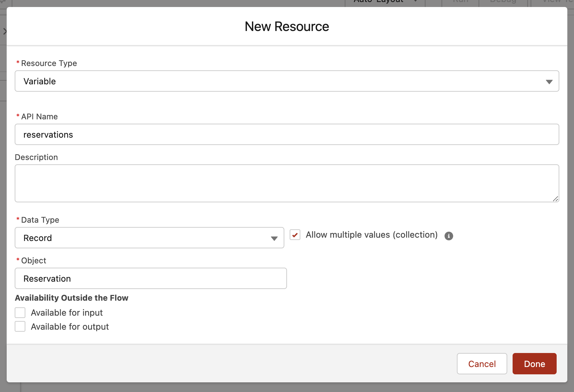Click the Data Type dropdown arrow icon
The height and width of the screenshot is (392, 574).
click(274, 238)
